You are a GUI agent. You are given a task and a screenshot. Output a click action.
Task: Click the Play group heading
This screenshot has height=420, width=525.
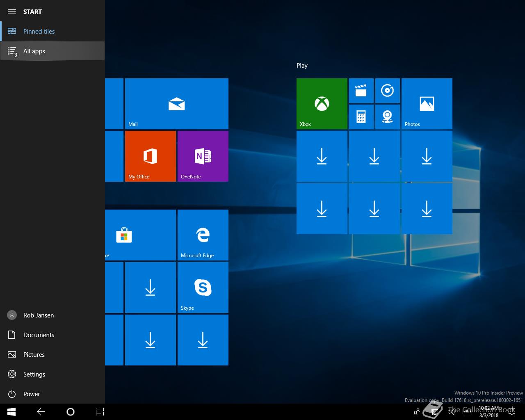[302, 66]
